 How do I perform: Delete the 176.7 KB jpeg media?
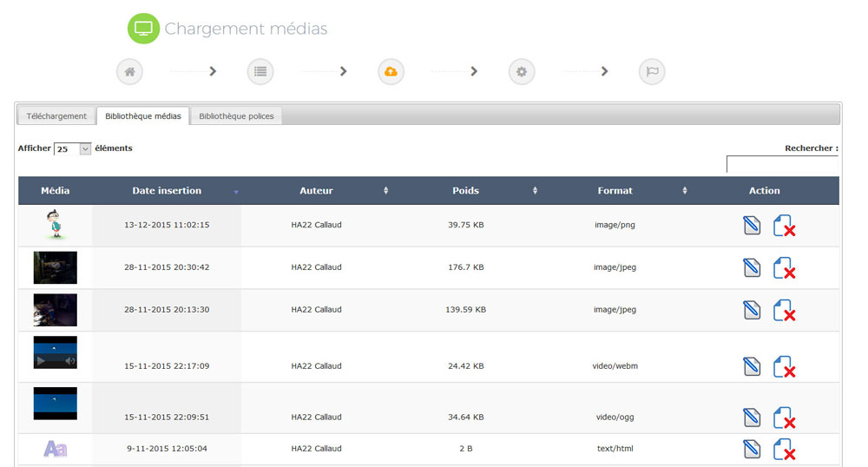tap(784, 268)
